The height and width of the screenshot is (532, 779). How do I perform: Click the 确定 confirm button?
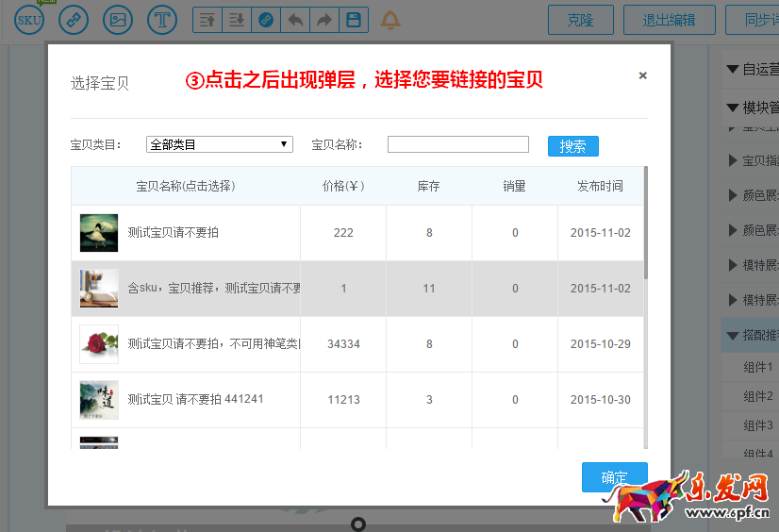614,477
